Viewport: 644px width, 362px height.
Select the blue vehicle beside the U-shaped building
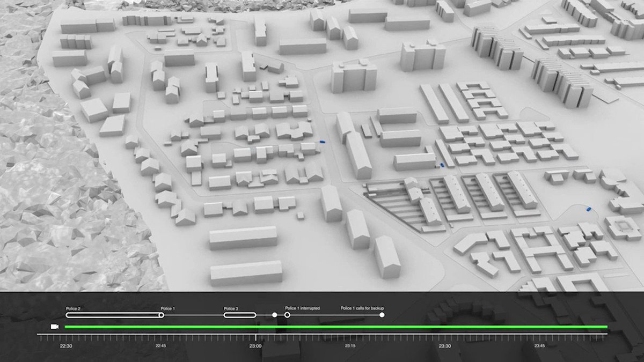(442, 165)
